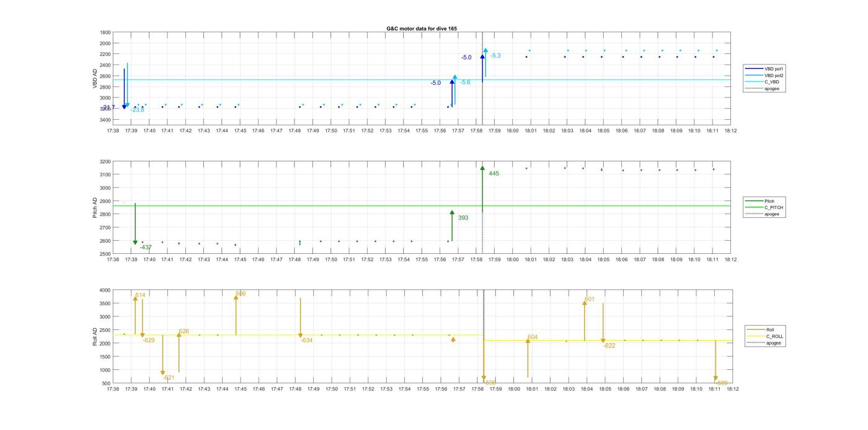Click the '3400' y-axis tick on VBD plot

(x=105, y=119)
